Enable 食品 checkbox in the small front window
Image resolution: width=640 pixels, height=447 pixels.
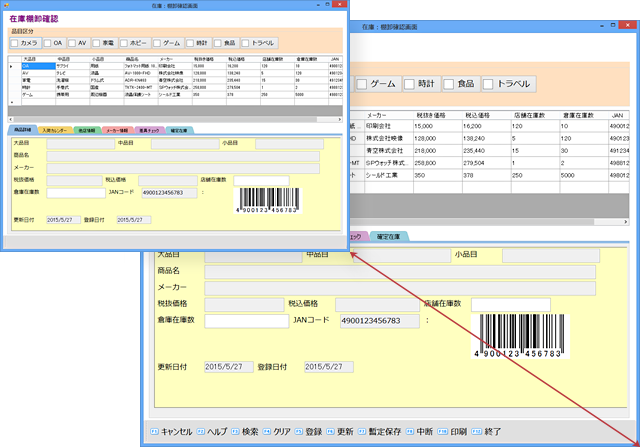point(218,43)
